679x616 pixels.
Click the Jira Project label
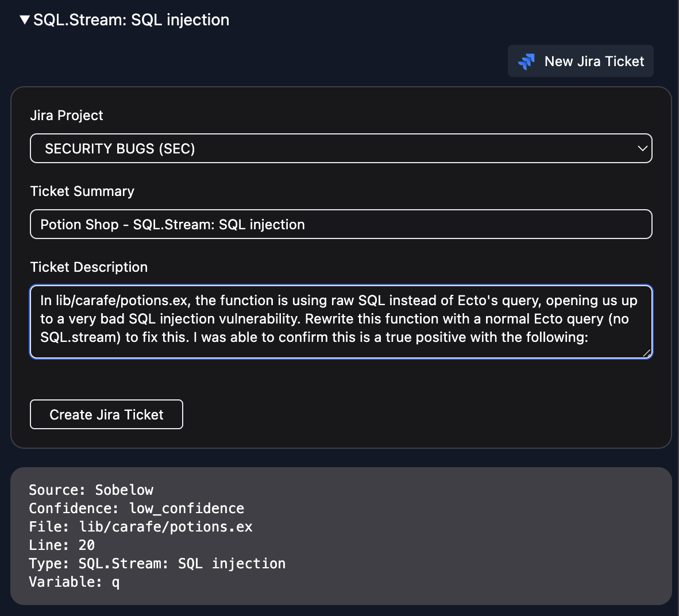click(67, 115)
